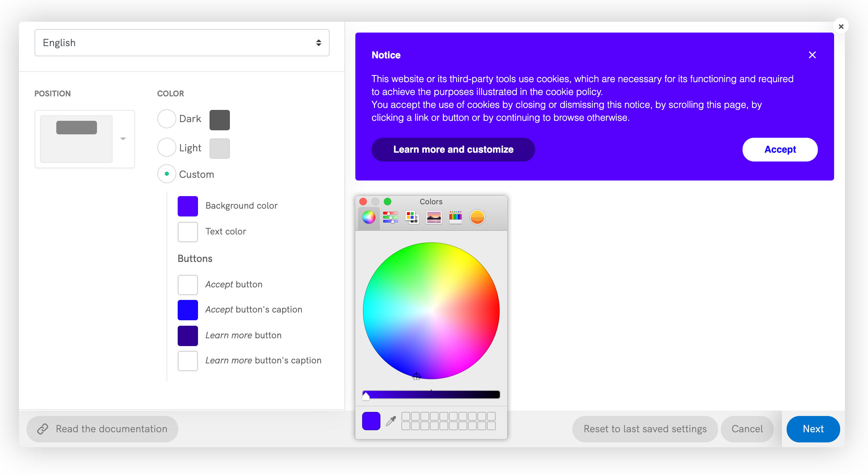Open the English language dropdown

tap(182, 43)
